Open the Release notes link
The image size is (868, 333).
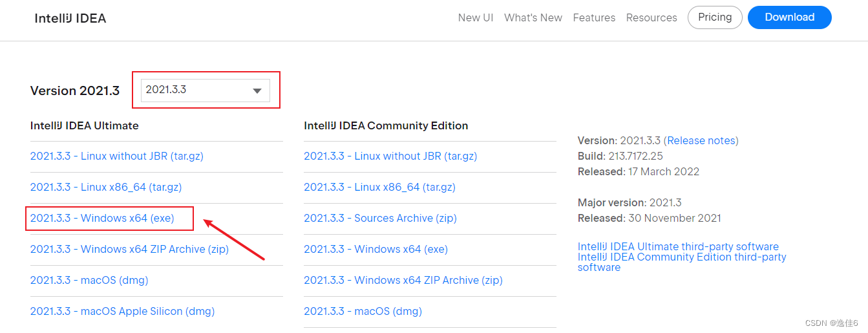point(701,140)
